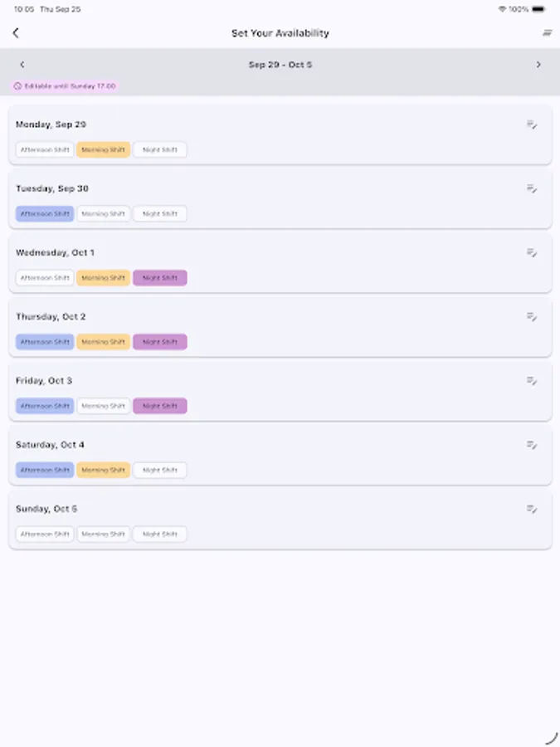Image resolution: width=560 pixels, height=747 pixels.
Task: Click the edit icon for Saturday, Oct 4
Action: [532, 444]
